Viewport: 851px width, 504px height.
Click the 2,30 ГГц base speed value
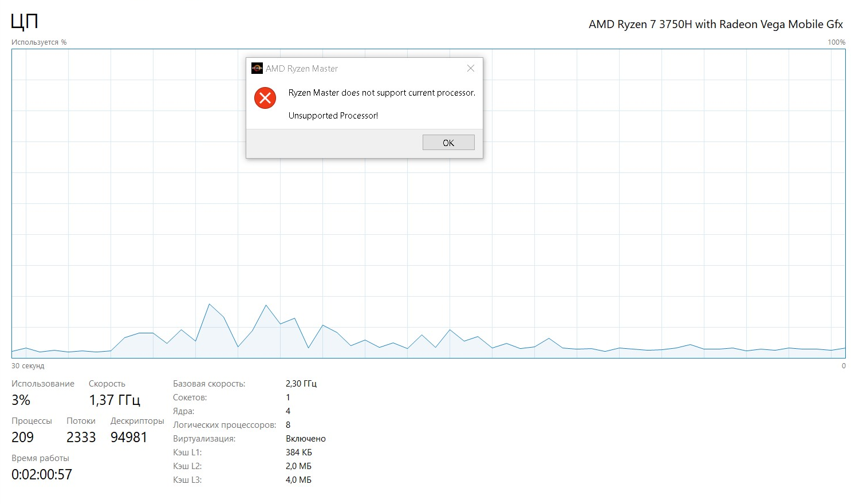pos(301,384)
